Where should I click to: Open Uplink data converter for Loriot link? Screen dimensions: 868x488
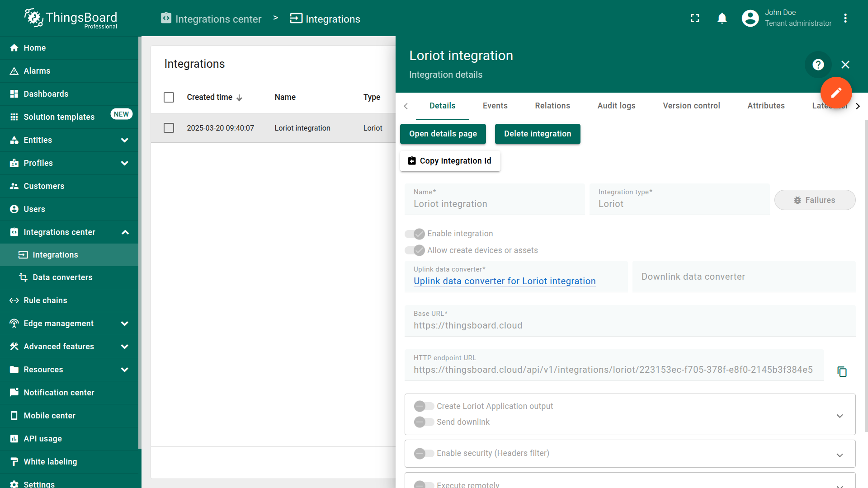coord(504,281)
